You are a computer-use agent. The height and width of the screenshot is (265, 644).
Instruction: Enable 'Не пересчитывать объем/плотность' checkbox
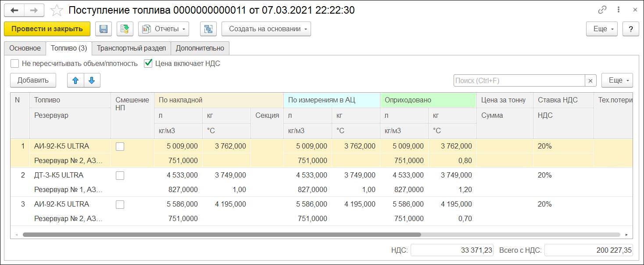tap(15, 63)
